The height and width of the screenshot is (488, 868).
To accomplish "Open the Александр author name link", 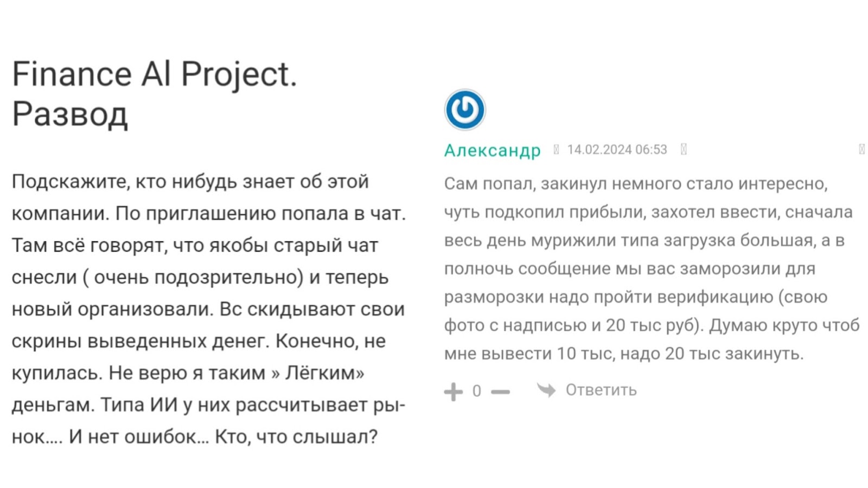I will click(492, 150).
